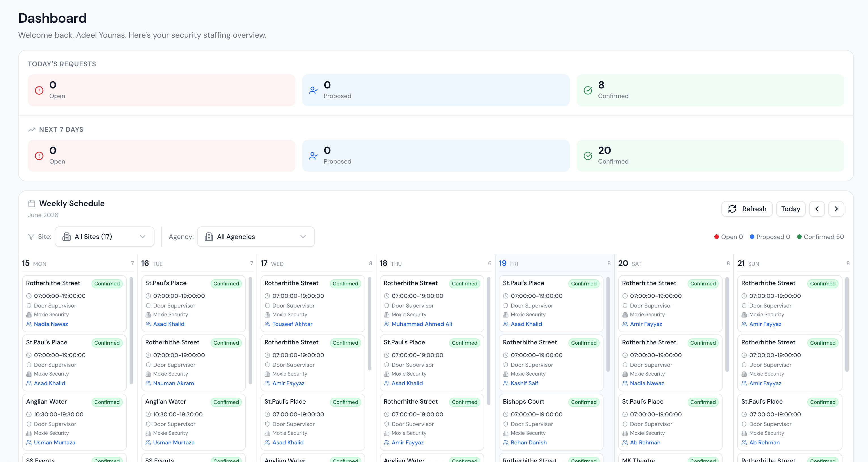Open Friday's Bishops Court shift title
The width and height of the screenshot is (868, 462).
tap(523, 402)
